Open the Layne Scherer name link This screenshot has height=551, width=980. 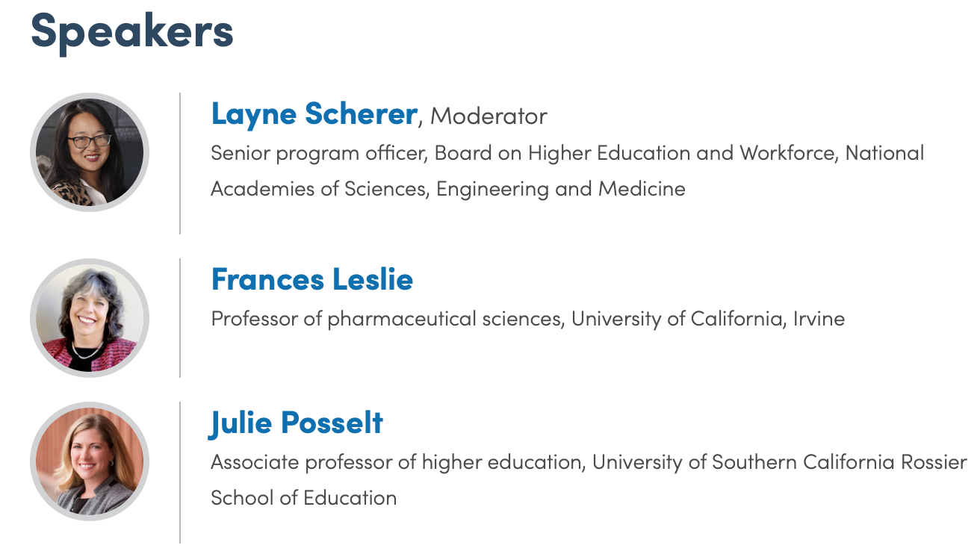314,113
